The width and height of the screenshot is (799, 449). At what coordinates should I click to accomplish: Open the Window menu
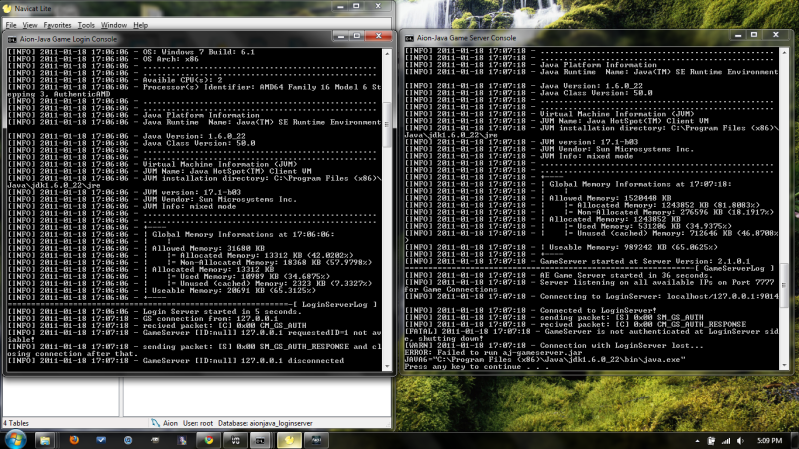[114, 24]
